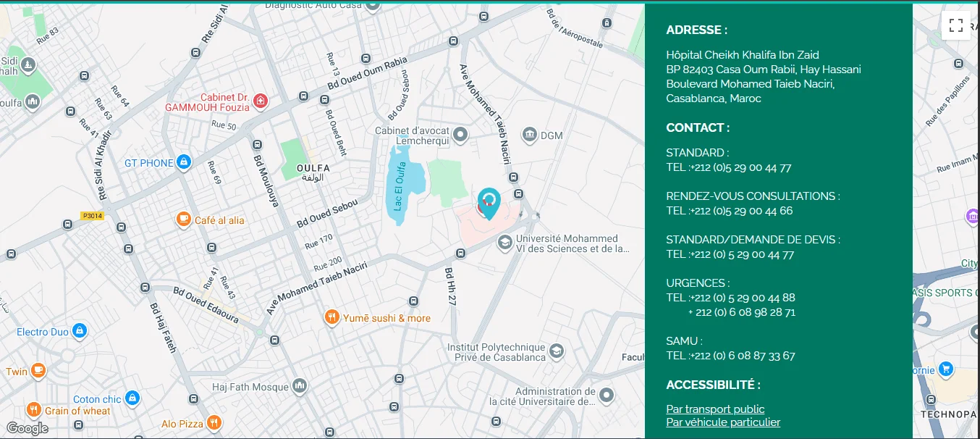Click the teal hospital location marker
The width and height of the screenshot is (980, 439).
pos(489,204)
